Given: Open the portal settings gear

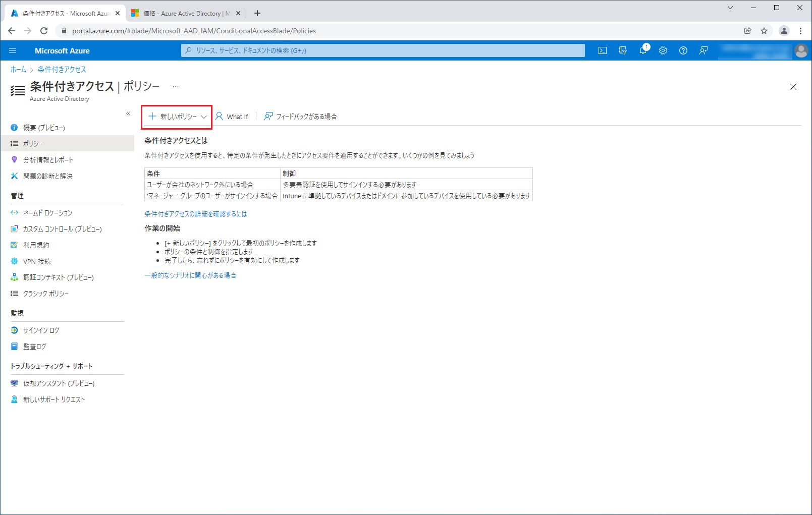Looking at the screenshot, I should (x=663, y=50).
